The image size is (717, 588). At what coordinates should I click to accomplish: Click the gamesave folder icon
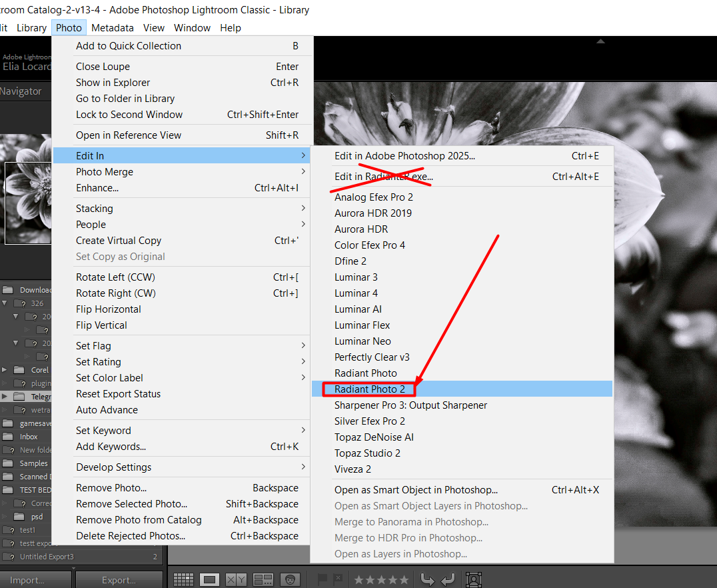(x=8, y=423)
